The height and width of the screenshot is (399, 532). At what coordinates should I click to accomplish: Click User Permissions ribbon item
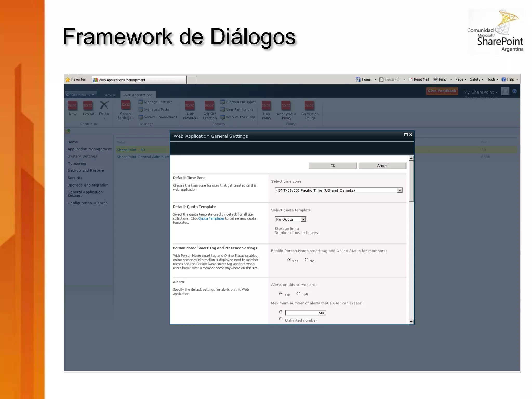click(x=237, y=110)
